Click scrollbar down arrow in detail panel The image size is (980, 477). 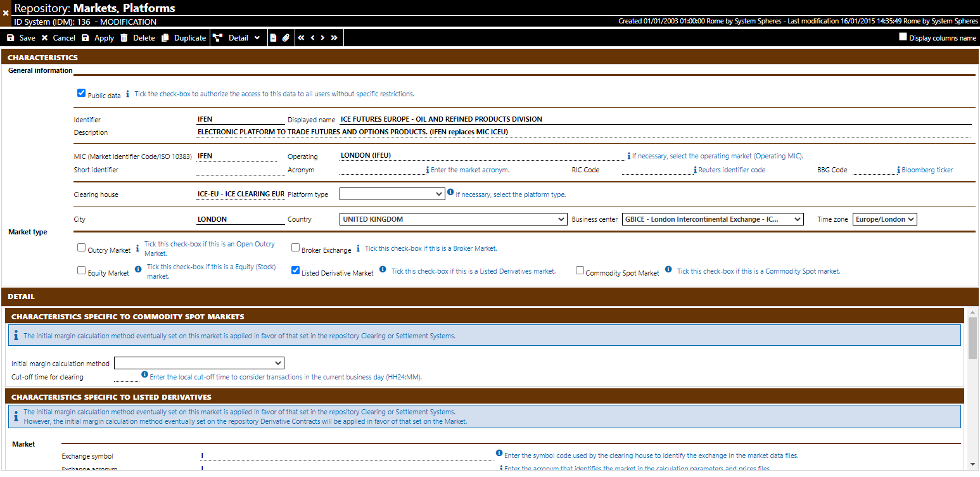coord(973,464)
